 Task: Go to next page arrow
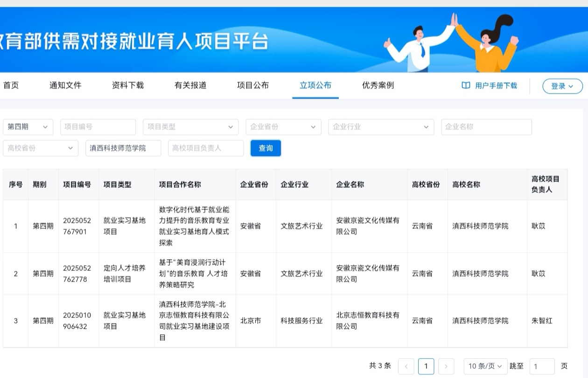pos(446,366)
